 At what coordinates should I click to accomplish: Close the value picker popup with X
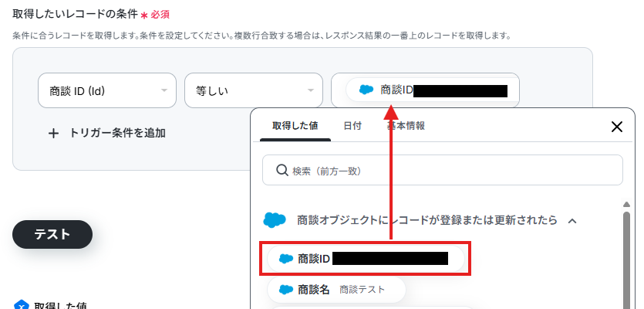click(616, 127)
